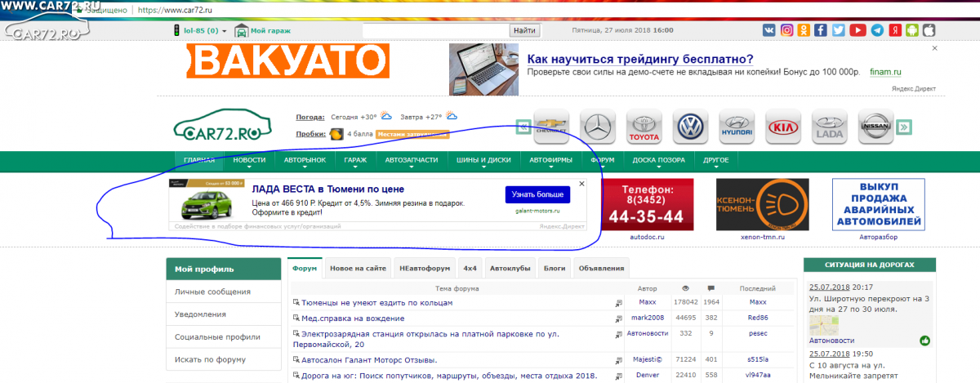Go to ГЛАВНАЯ in main navigation
The height and width of the screenshot is (383, 980).
click(199, 160)
